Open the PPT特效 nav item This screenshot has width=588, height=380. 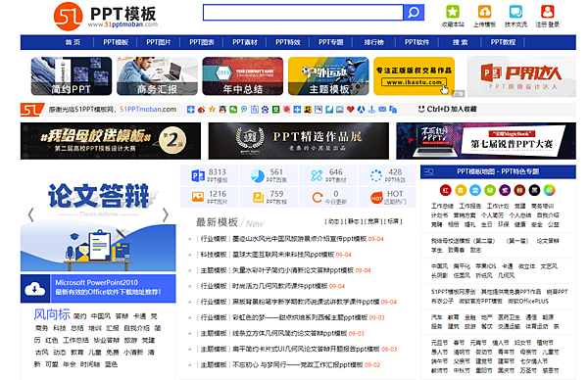pyautogui.click(x=288, y=42)
